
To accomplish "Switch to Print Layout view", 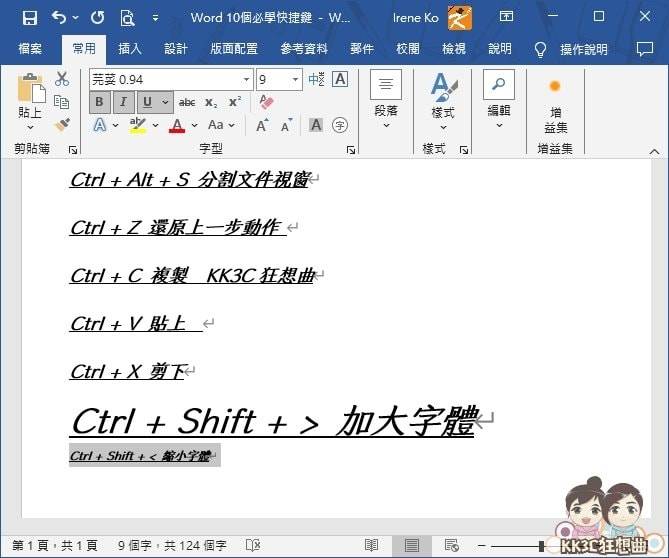I will 411,545.
